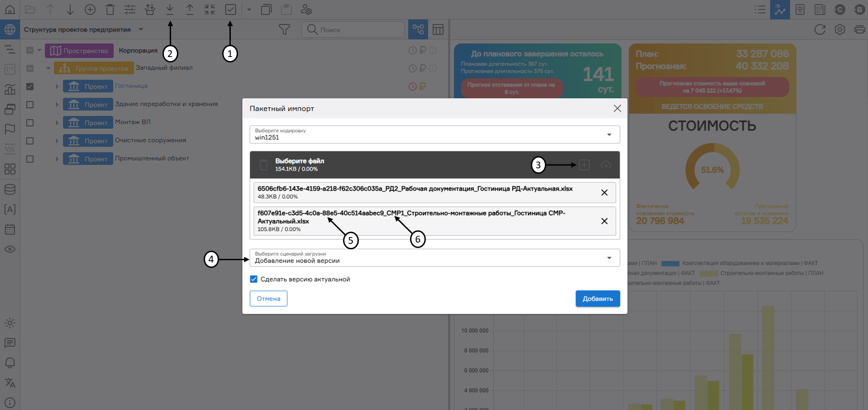Open the Выберите кодировку dropdown
The height and width of the screenshot is (410, 868).
[x=434, y=134]
